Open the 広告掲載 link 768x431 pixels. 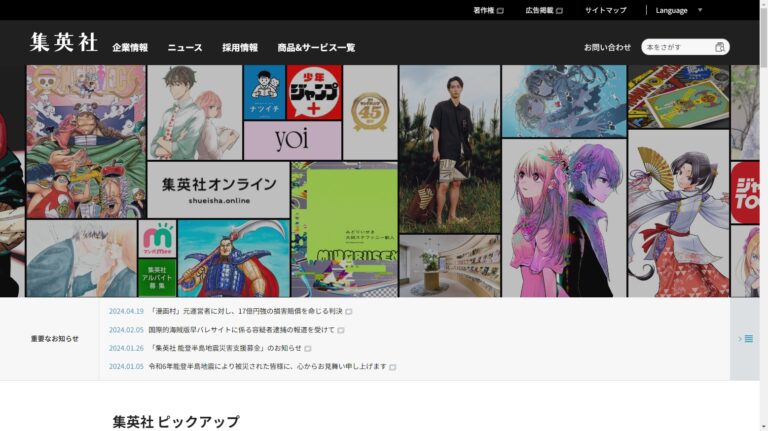[x=539, y=10]
